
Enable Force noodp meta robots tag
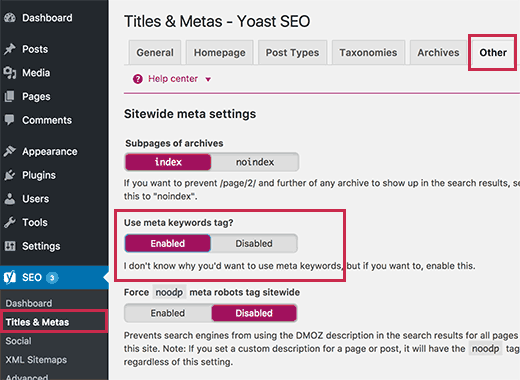coord(168,313)
